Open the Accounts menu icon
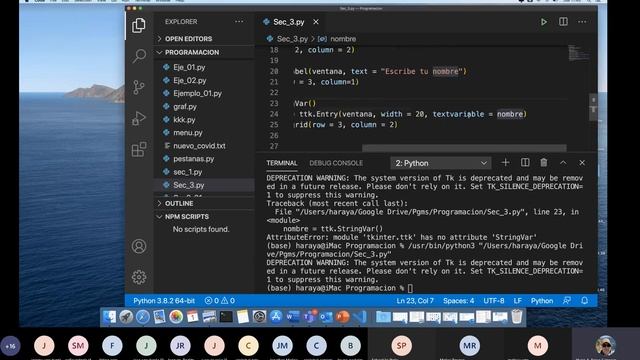The image size is (640, 360). coord(139,246)
